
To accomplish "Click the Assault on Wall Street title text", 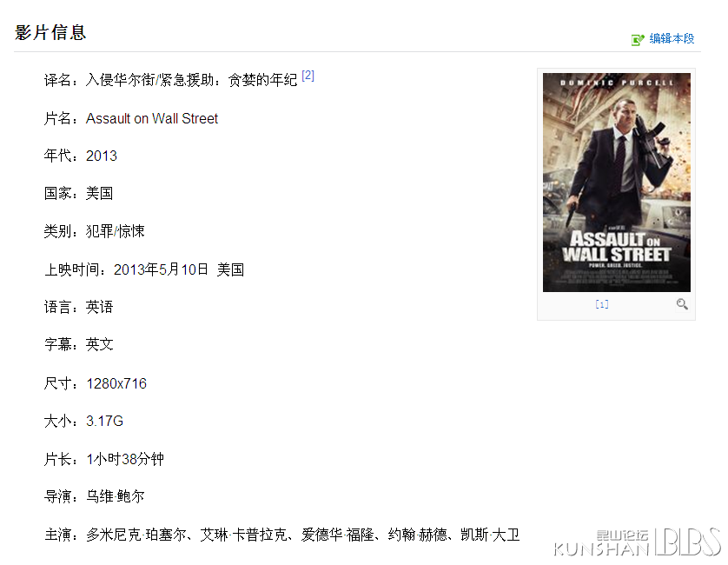I will tap(152, 118).
